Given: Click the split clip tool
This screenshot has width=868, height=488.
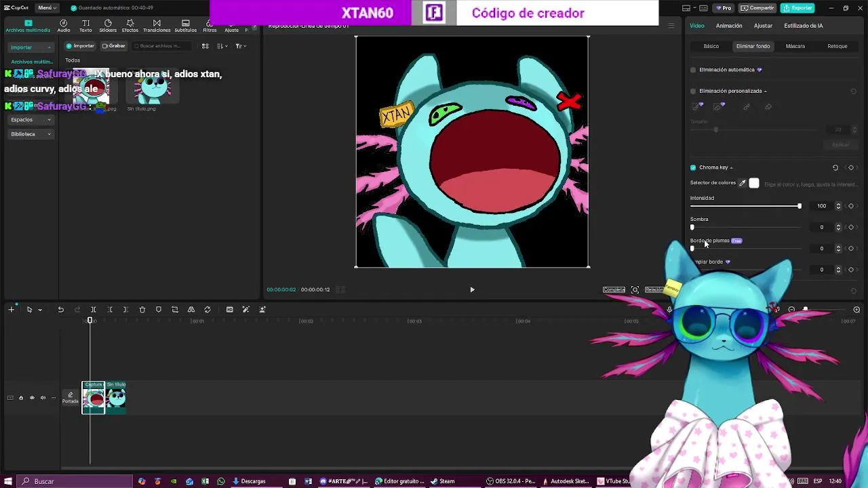Looking at the screenshot, I should 94,310.
